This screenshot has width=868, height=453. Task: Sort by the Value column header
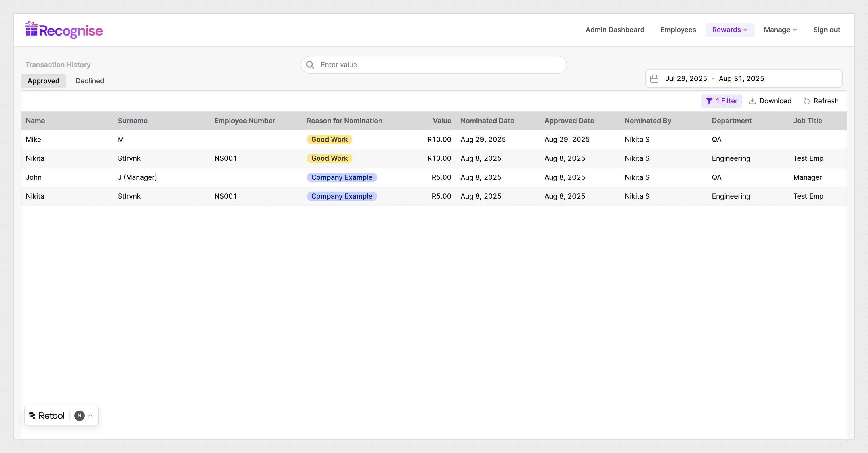[x=442, y=121]
